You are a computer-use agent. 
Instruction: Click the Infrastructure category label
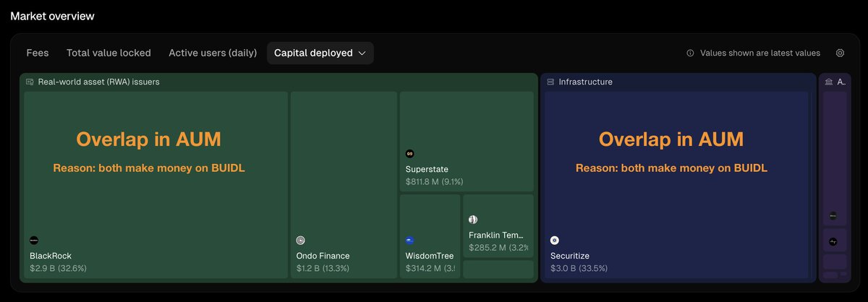pos(585,82)
